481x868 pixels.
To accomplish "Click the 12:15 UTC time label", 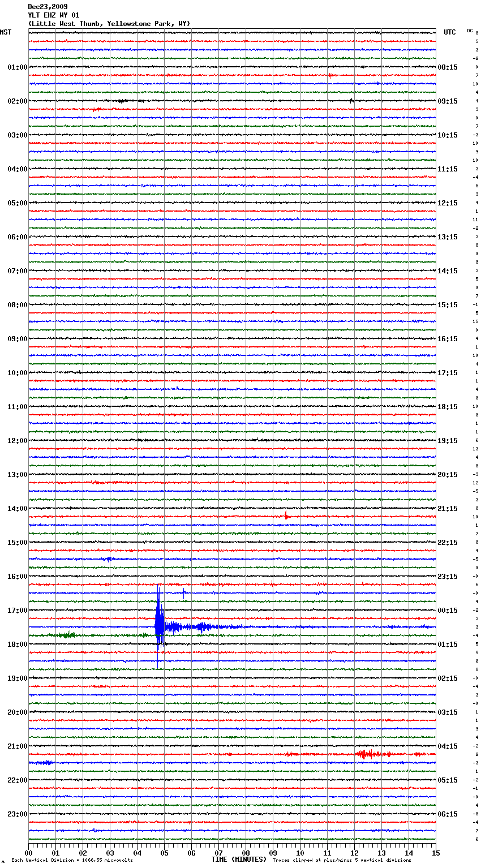I will pyautogui.click(x=448, y=203).
